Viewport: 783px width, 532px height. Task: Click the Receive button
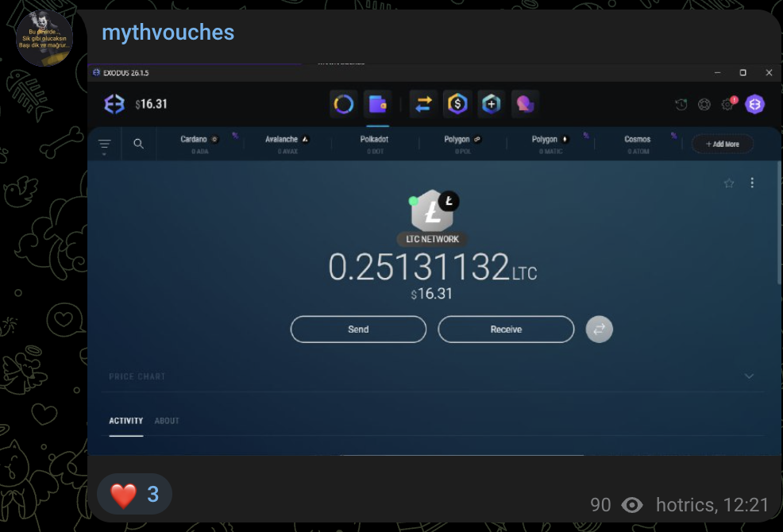(506, 330)
